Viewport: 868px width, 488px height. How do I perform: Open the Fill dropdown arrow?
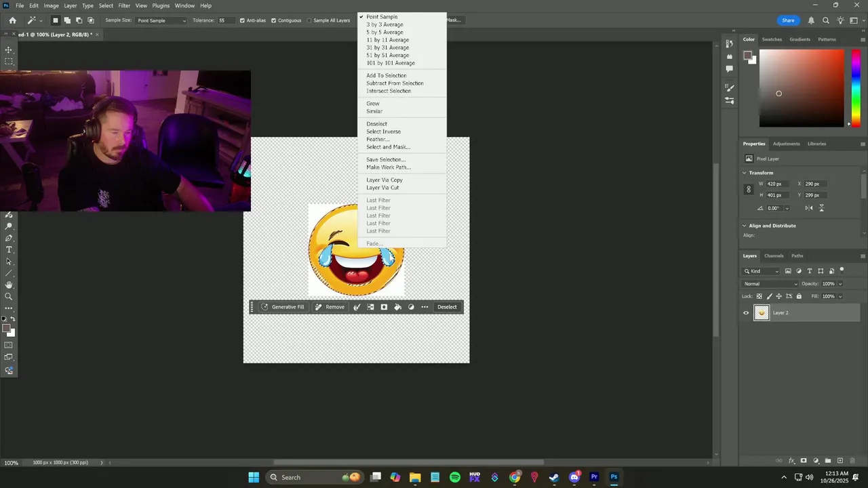840,296
